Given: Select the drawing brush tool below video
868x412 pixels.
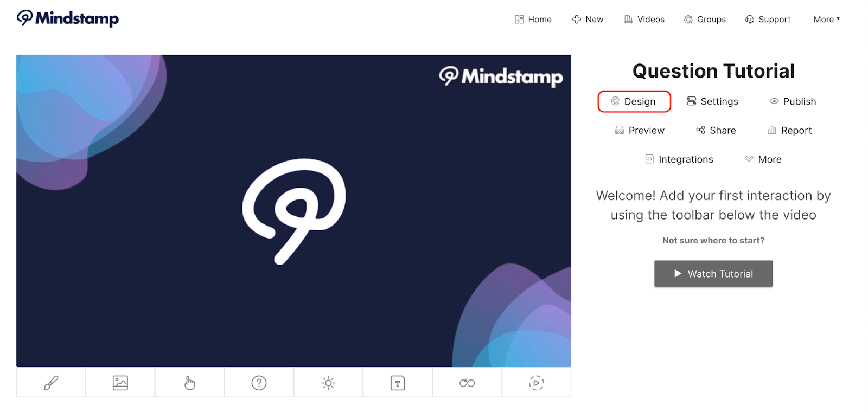Looking at the screenshot, I should [x=51, y=383].
